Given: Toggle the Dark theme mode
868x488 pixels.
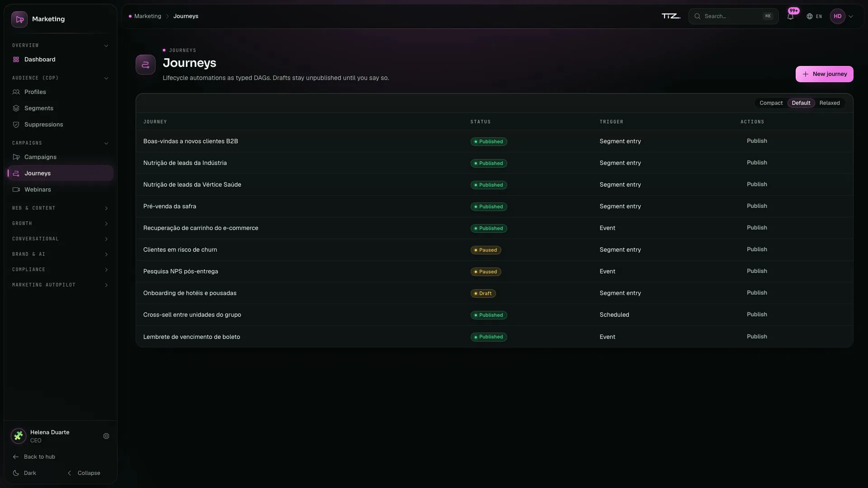Looking at the screenshot, I should tap(25, 473).
